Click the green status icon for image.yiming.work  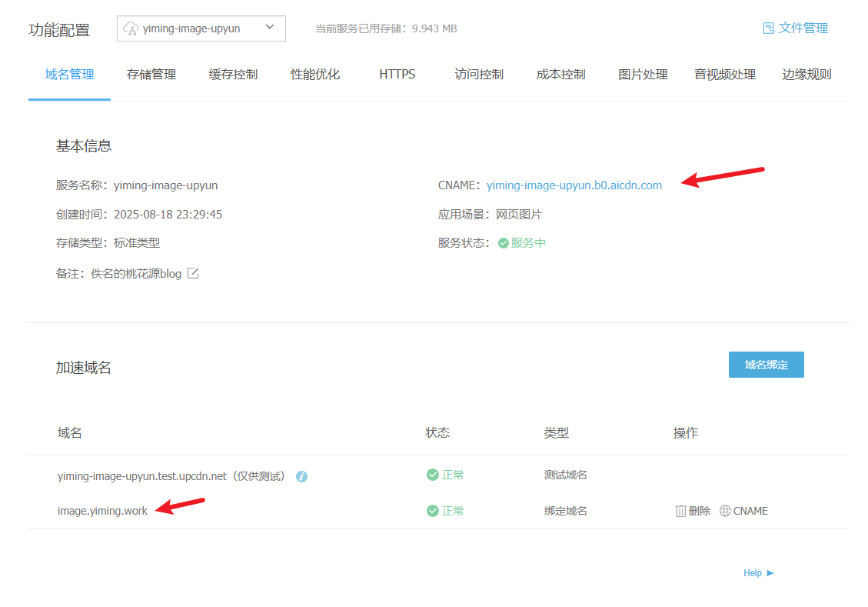pyautogui.click(x=433, y=511)
